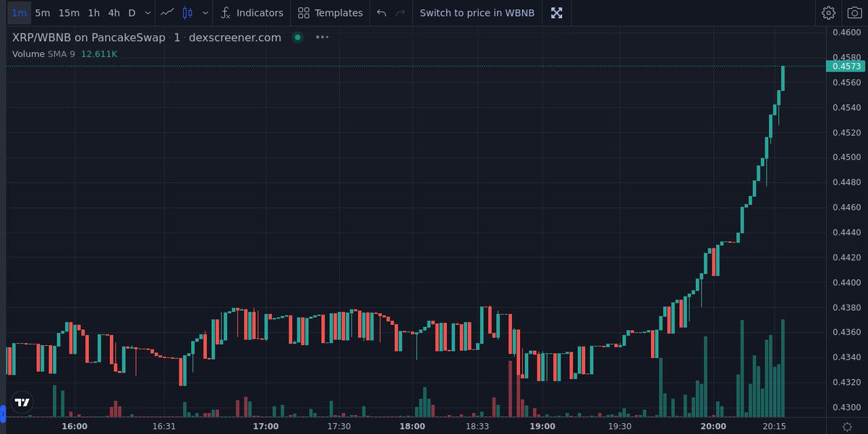Screen dimensions: 868x434
Task: Click the 18:33 time axis label
Action: 477,426
